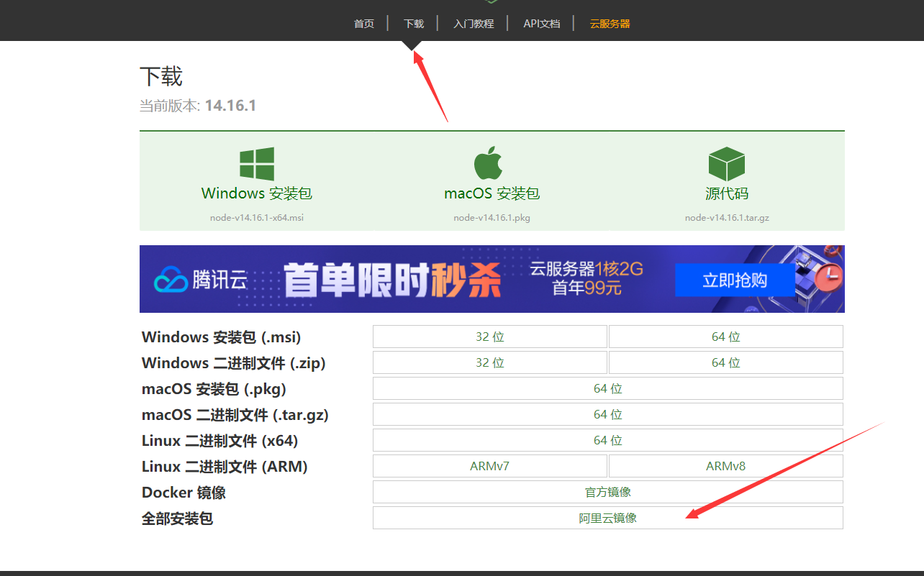
Task: Download 64 位 macOS .tar.gz binary
Action: 608,414
